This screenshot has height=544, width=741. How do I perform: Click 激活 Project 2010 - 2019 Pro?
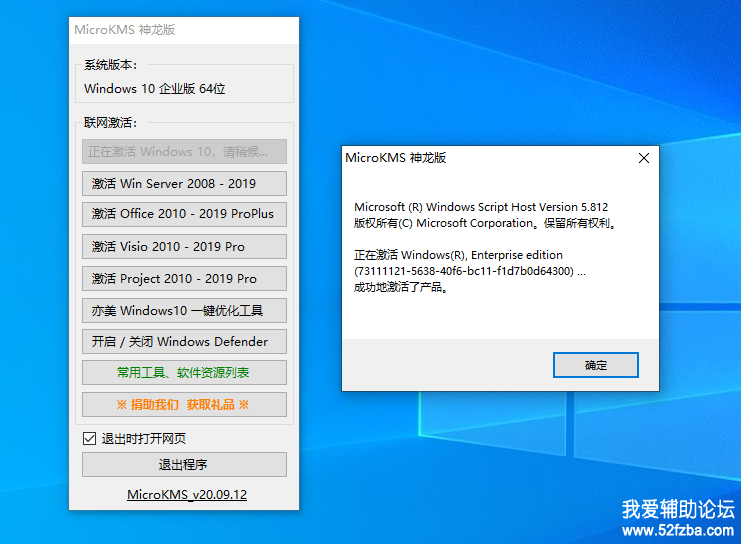(184, 278)
